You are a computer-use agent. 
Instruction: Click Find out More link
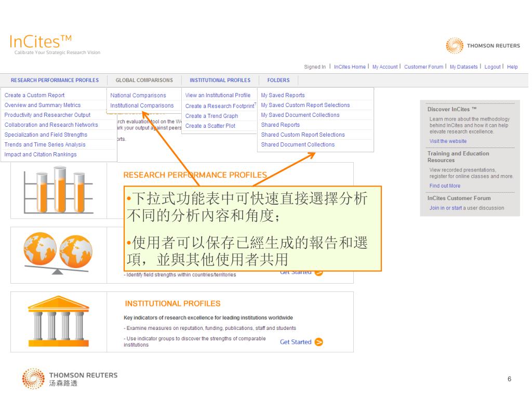point(445,186)
